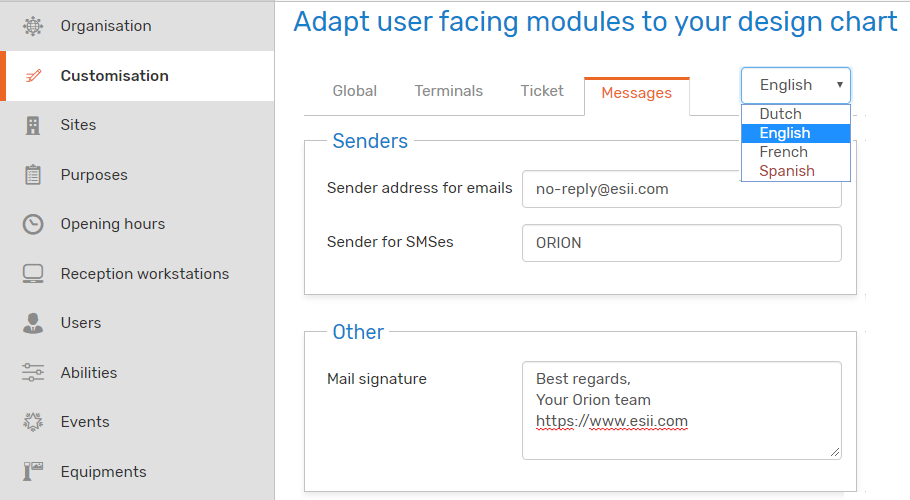Screen dimensions: 910x500
Task: Open Sites via the building icon
Action: click(x=33, y=125)
